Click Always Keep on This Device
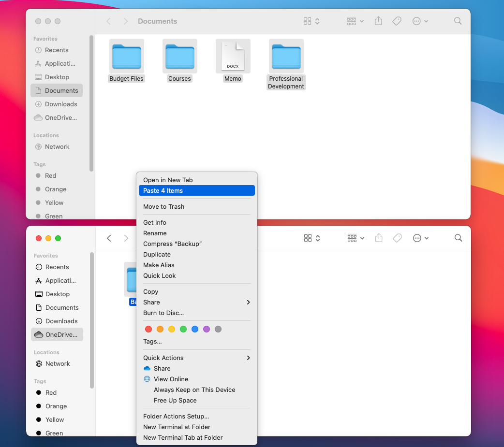Image resolution: width=504 pixels, height=447 pixels. 194,390
